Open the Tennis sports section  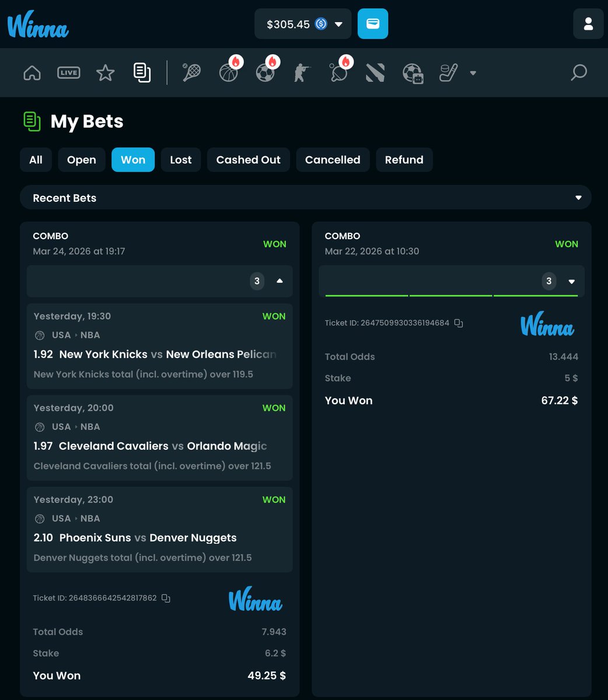(x=192, y=72)
